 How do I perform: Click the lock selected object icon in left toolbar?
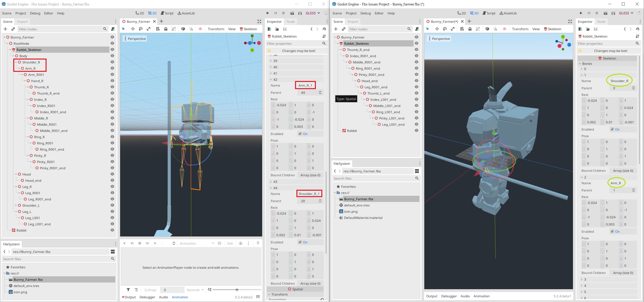click(166, 29)
